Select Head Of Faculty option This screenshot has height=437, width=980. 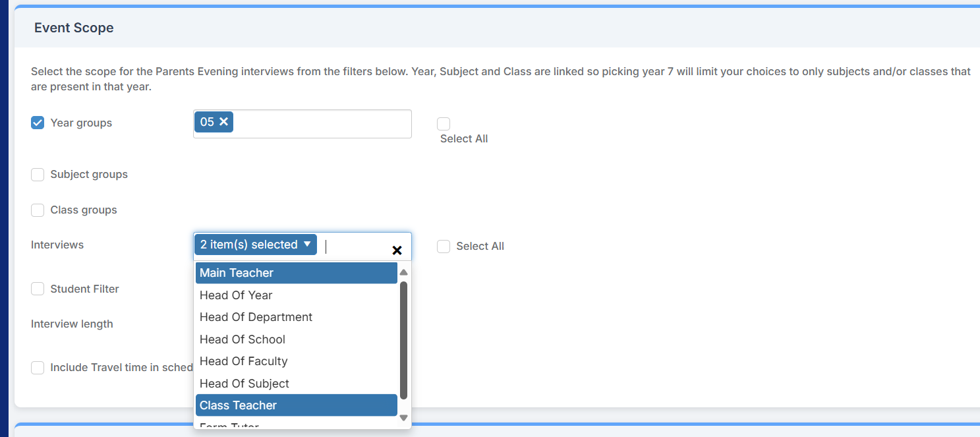[296, 361]
